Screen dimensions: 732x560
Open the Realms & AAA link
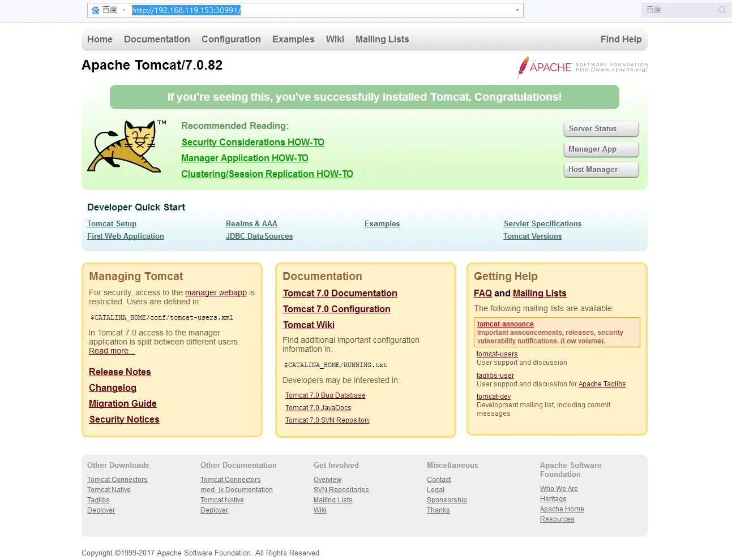point(251,224)
